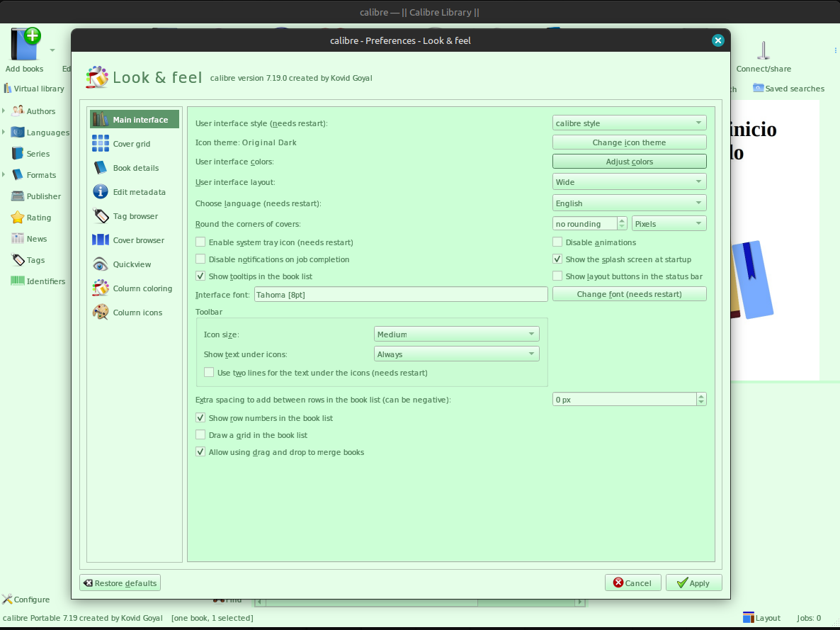Click the Column coloring icon
Viewport: 840px width, 630px height.
[100, 288]
